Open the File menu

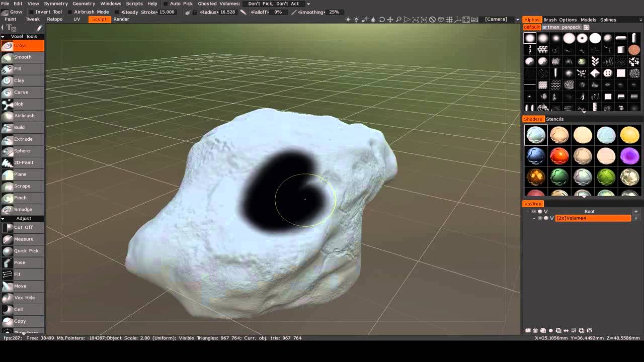coord(5,4)
